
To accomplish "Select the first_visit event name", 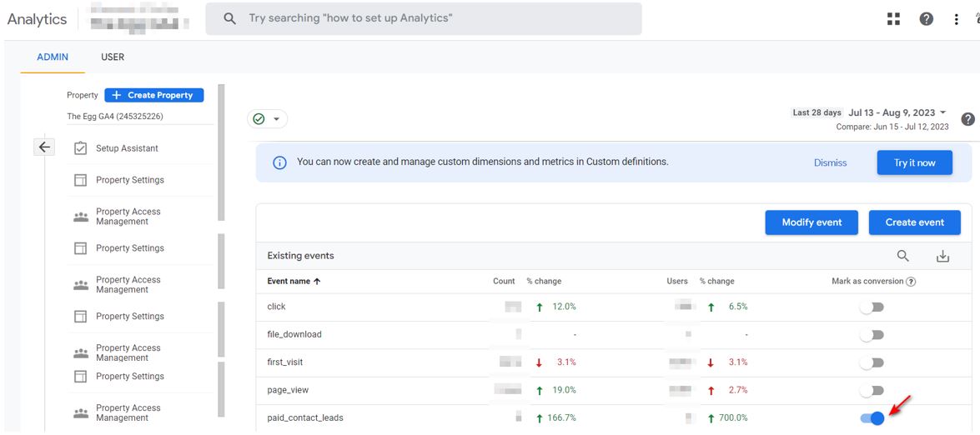I will (285, 362).
